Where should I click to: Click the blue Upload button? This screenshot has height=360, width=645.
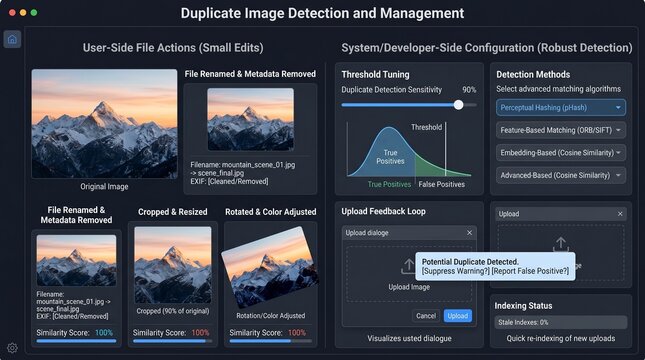[457, 316]
